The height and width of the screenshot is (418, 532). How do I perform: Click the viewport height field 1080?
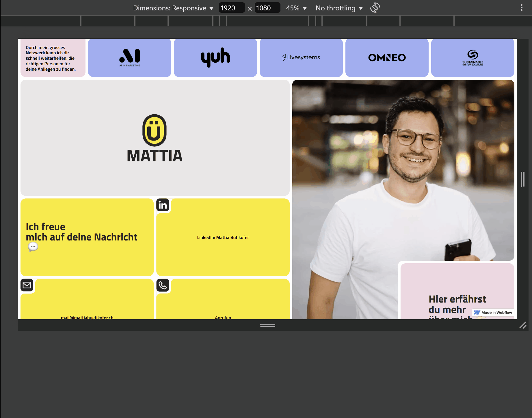pyautogui.click(x=267, y=8)
